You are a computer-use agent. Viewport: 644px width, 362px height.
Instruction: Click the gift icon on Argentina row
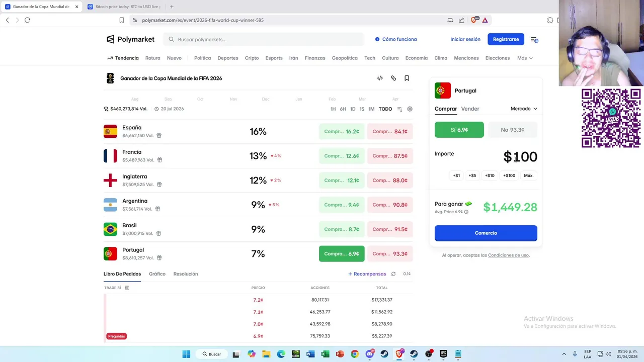(x=157, y=209)
